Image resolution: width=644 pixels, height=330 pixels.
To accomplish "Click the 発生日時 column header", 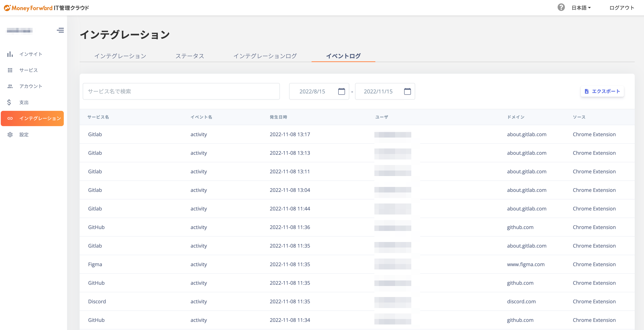I will tap(278, 117).
